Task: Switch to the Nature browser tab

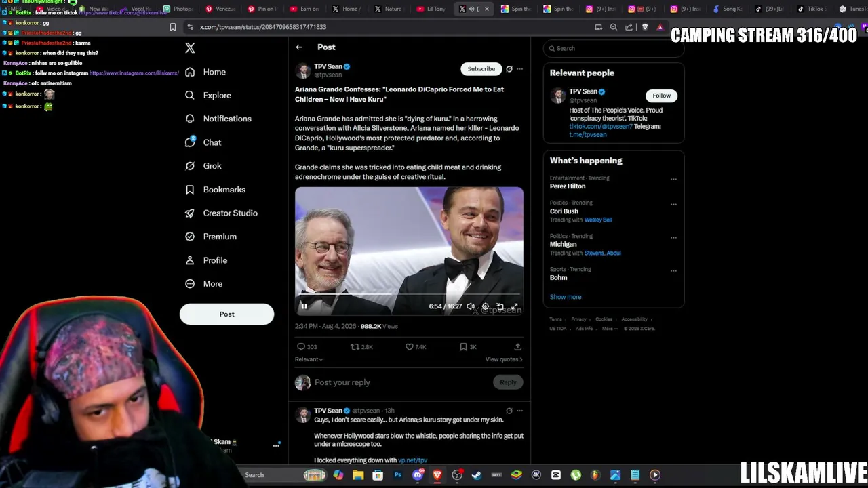Action: pos(388,9)
